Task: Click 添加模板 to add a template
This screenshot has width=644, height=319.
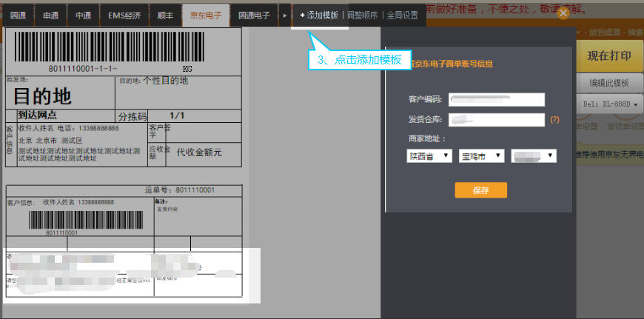Action: coord(319,16)
